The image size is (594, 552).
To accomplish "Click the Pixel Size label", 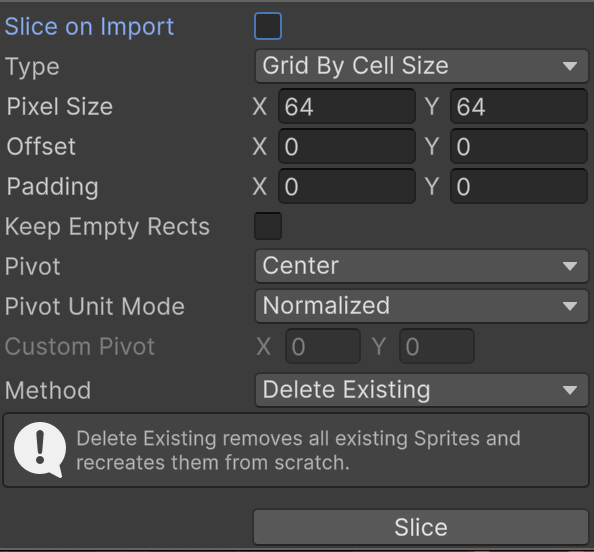I will click(60, 106).
